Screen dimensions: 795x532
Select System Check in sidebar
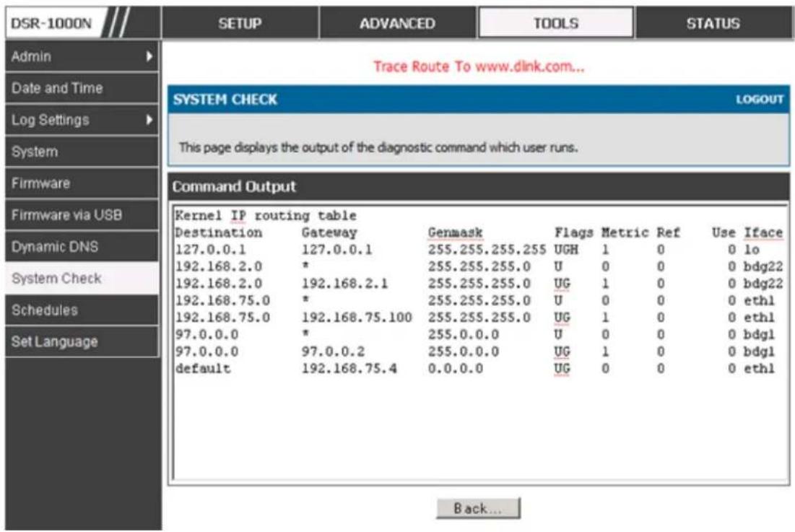(x=82, y=278)
